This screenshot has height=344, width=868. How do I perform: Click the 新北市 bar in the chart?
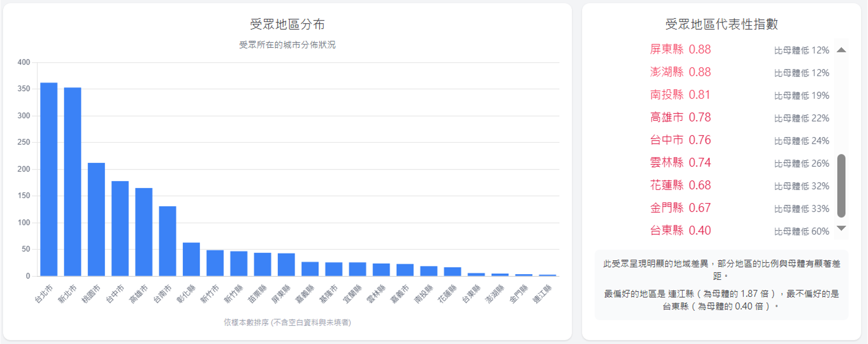click(x=72, y=182)
